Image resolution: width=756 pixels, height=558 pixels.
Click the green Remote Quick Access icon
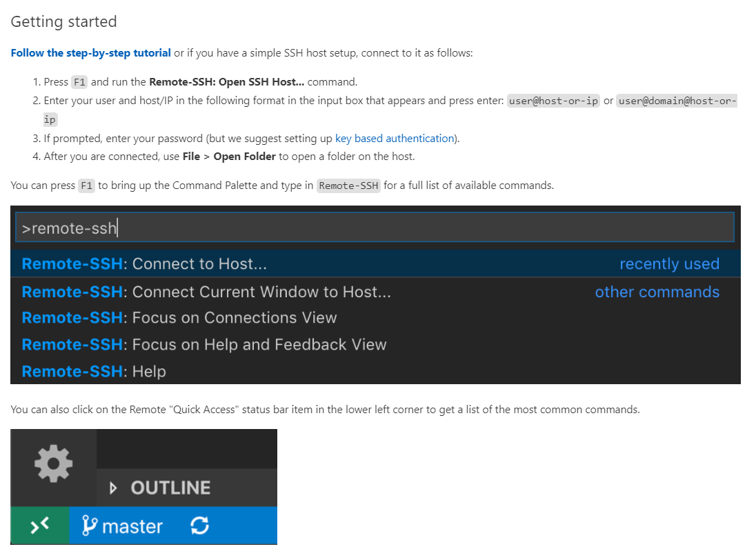point(40,525)
